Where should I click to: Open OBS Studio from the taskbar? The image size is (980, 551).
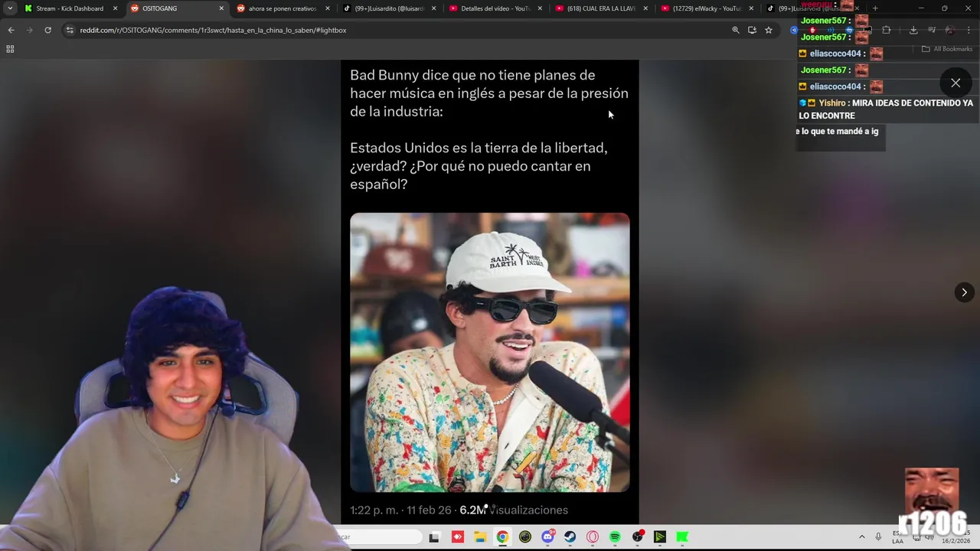(x=638, y=537)
